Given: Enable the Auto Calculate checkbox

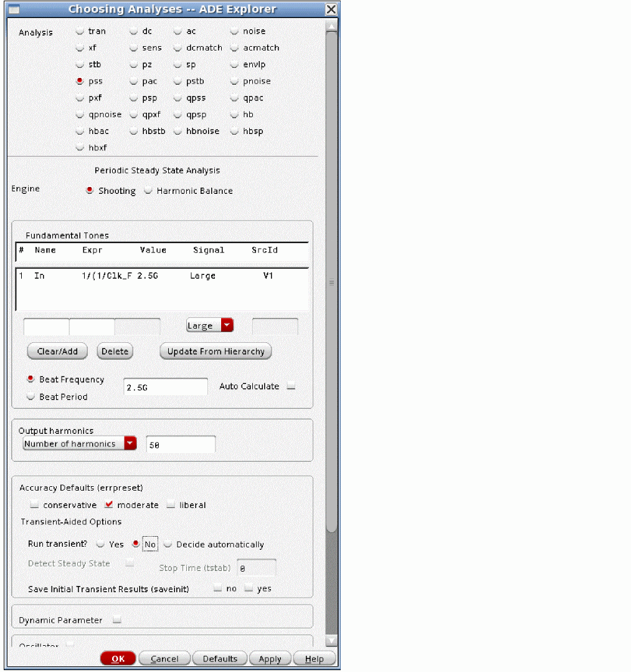Looking at the screenshot, I should (x=292, y=386).
